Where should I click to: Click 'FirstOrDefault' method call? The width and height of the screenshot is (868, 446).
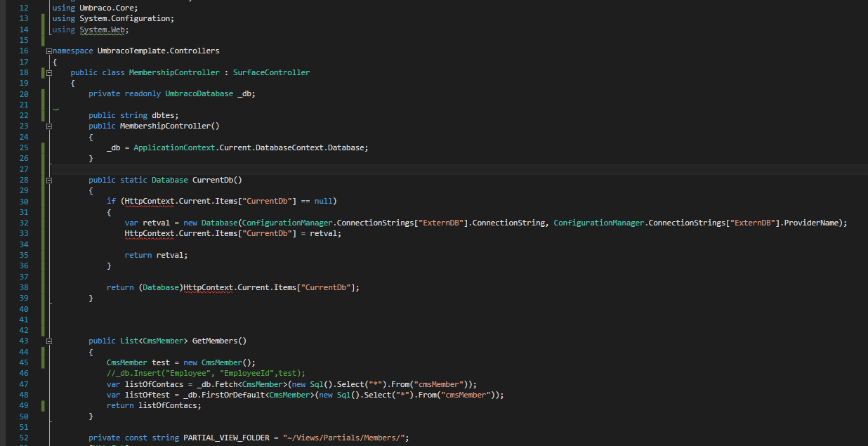[x=233, y=395]
